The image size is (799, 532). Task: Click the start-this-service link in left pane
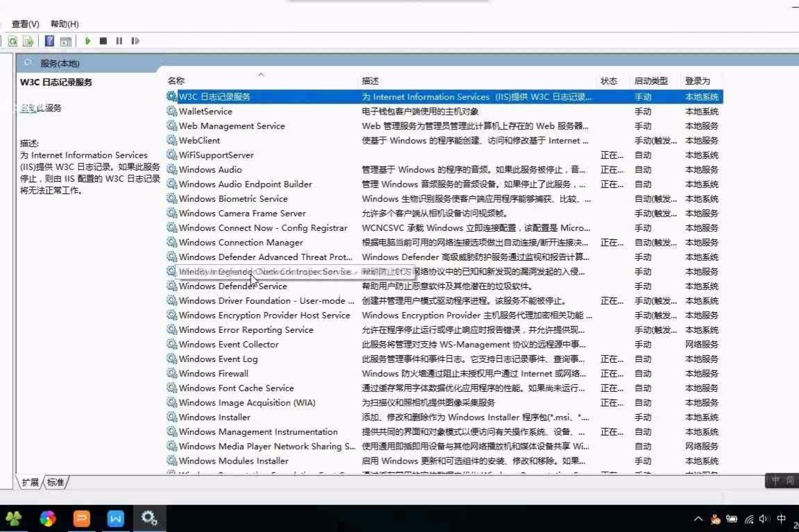pyautogui.click(x=30, y=108)
